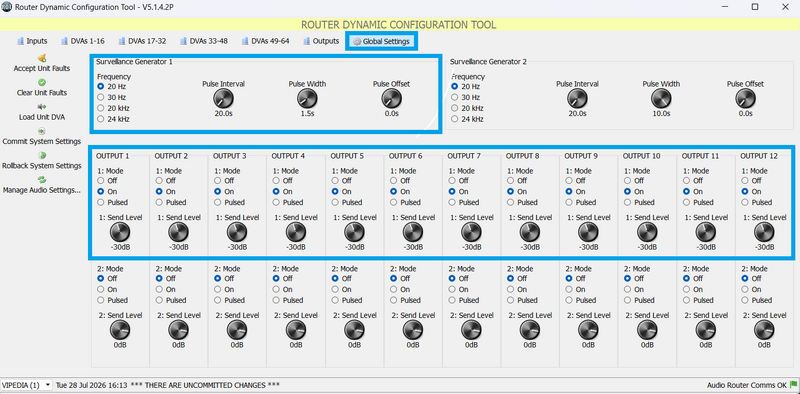The width and height of the screenshot is (800, 394).
Task: Select the Global Settings tab
Action: (x=382, y=42)
